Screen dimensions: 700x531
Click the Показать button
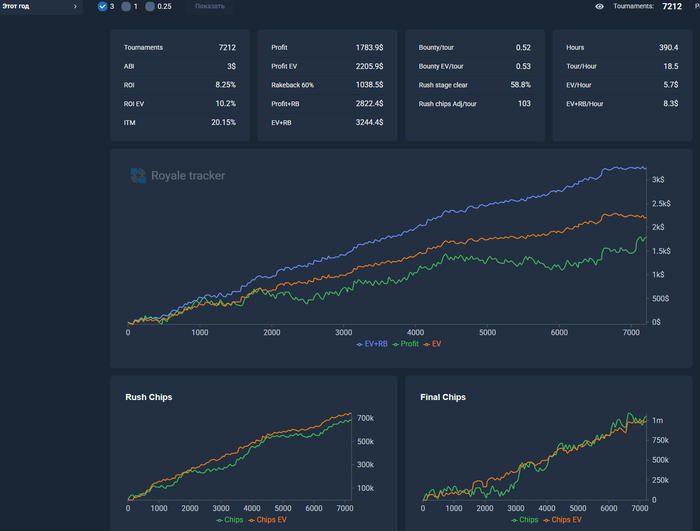[x=210, y=6]
